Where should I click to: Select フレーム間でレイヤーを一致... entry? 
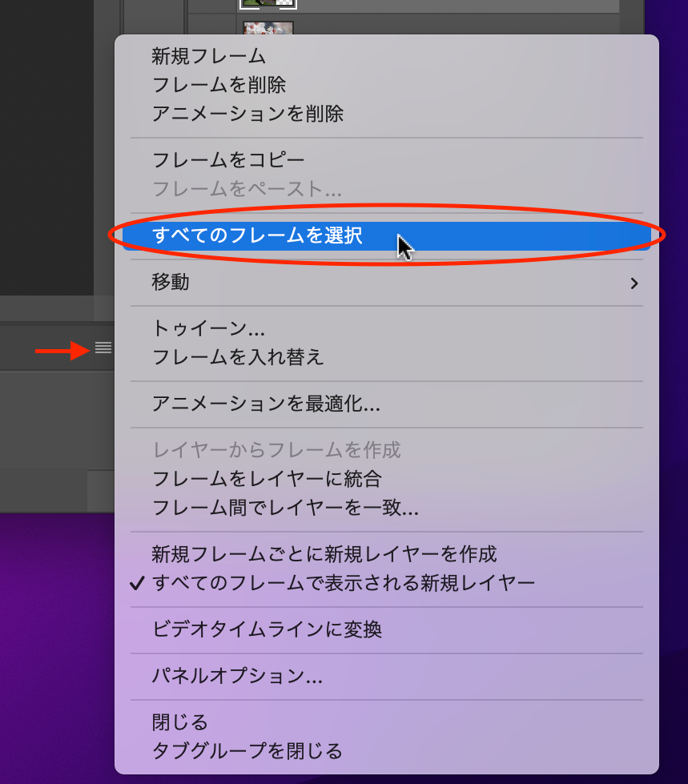click(x=387, y=508)
